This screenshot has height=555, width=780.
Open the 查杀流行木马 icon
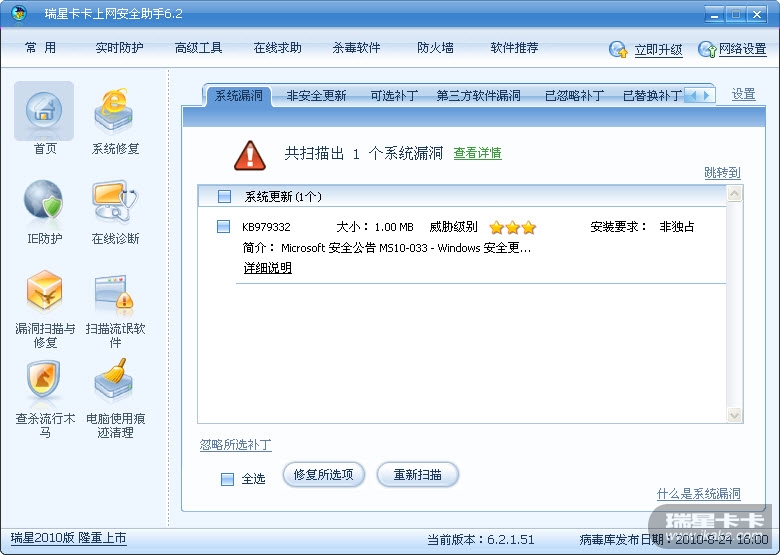pos(44,380)
